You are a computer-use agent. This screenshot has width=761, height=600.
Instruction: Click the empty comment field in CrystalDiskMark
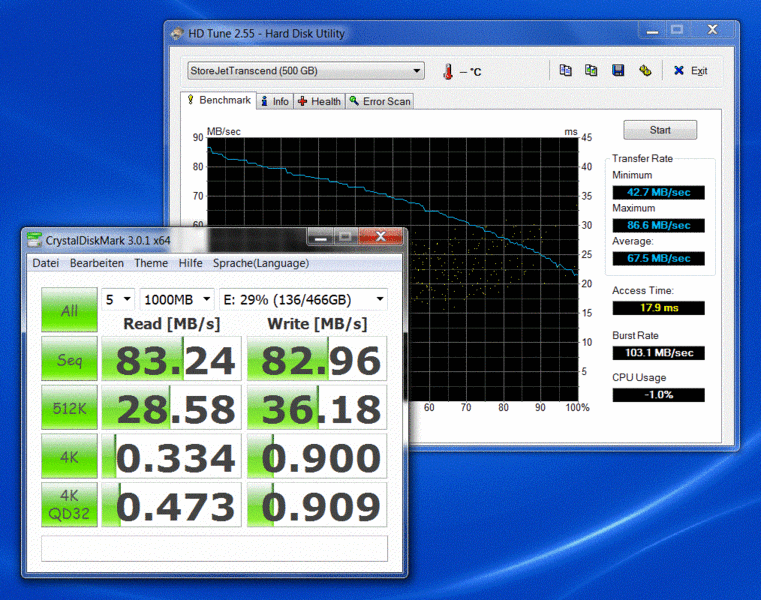[x=215, y=549]
